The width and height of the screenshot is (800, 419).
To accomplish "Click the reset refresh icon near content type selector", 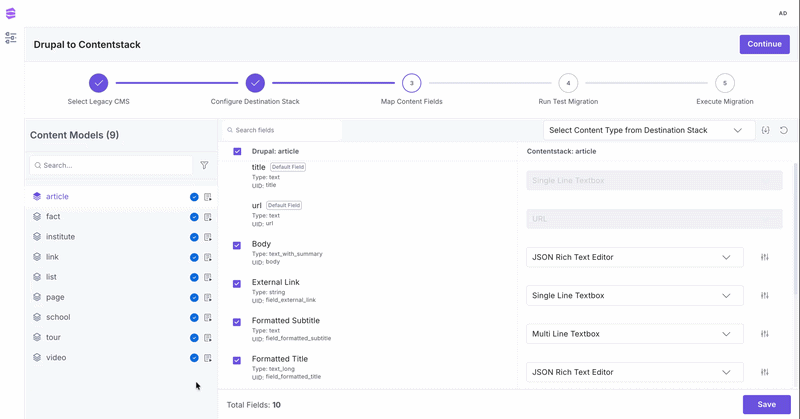I will (x=784, y=130).
